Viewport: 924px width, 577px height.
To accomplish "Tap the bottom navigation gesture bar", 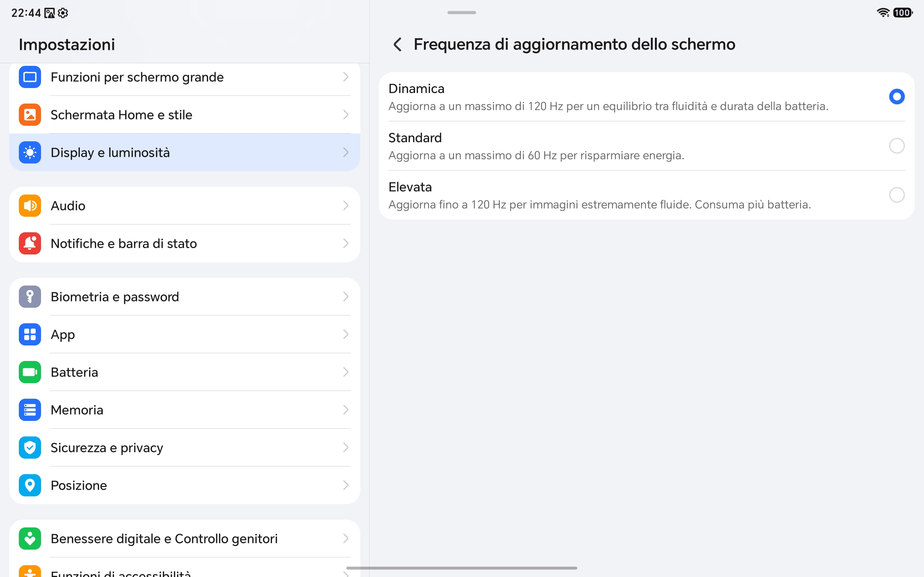I will coord(462,568).
